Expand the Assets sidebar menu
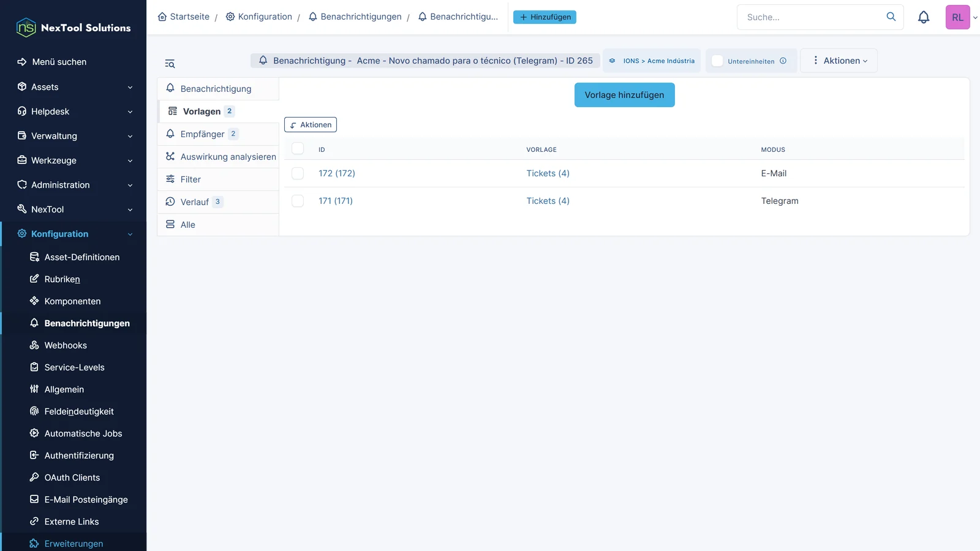The width and height of the screenshot is (980, 551). [x=73, y=87]
